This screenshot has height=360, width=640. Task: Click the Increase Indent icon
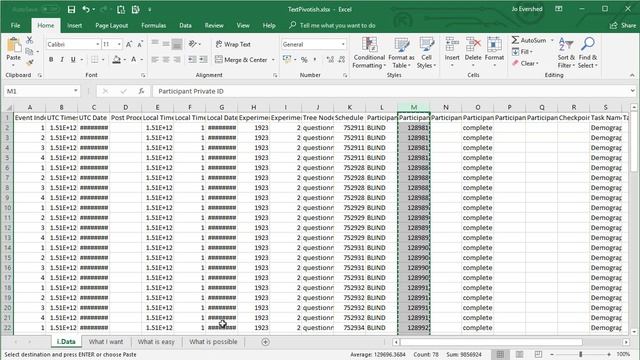tap(203, 60)
